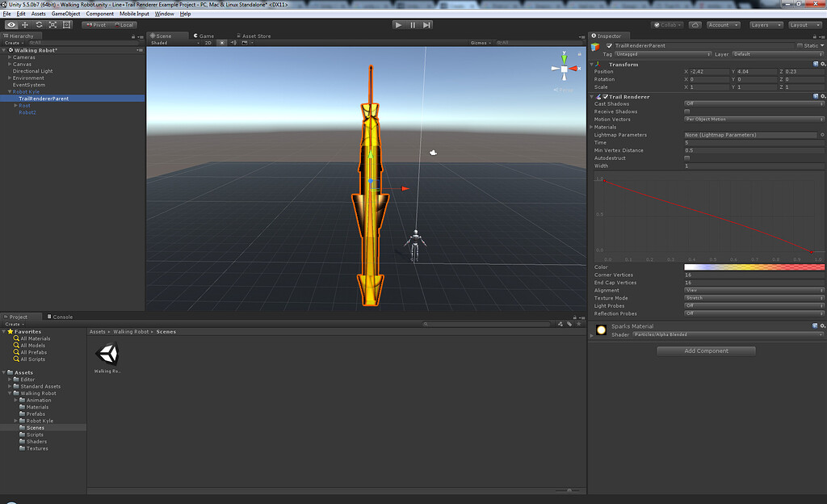The height and width of the screenshot is (504, 827).
Task: Select the Hand tool in the toolbar
Action: (10, 25)
